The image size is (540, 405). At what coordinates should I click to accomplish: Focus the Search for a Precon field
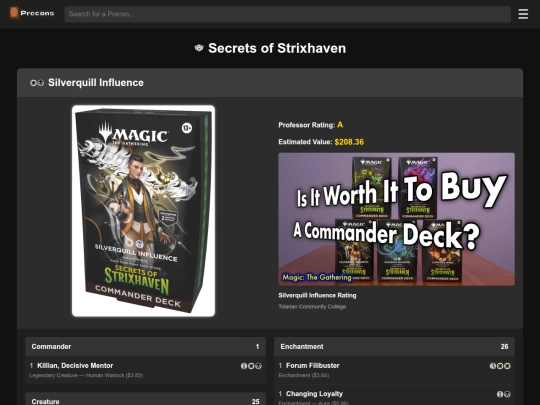(x=288, y=14)
